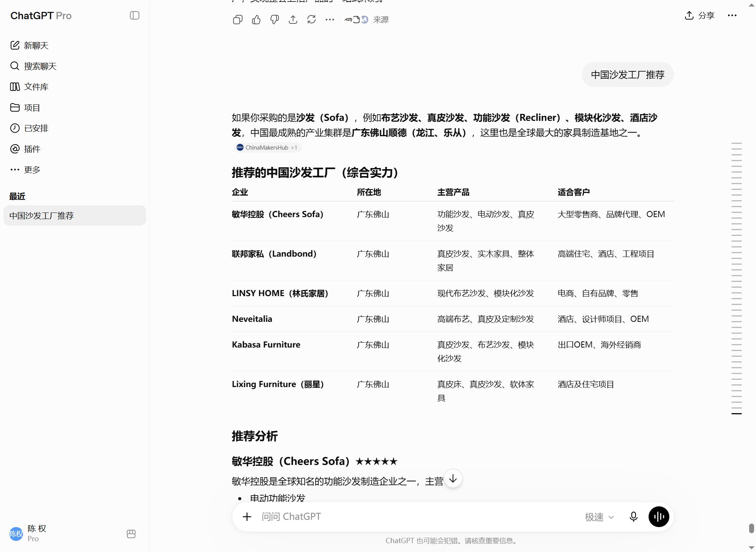The height and width of the screenshot is (552, 756).
Task: Click the 企业 column header
Action: (240, 192)
